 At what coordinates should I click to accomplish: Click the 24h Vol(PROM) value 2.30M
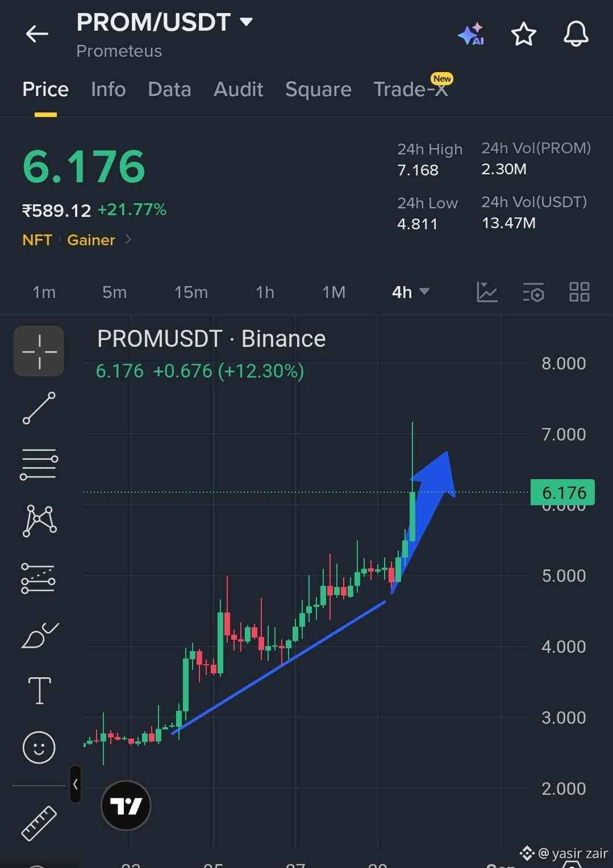[504, 169]
